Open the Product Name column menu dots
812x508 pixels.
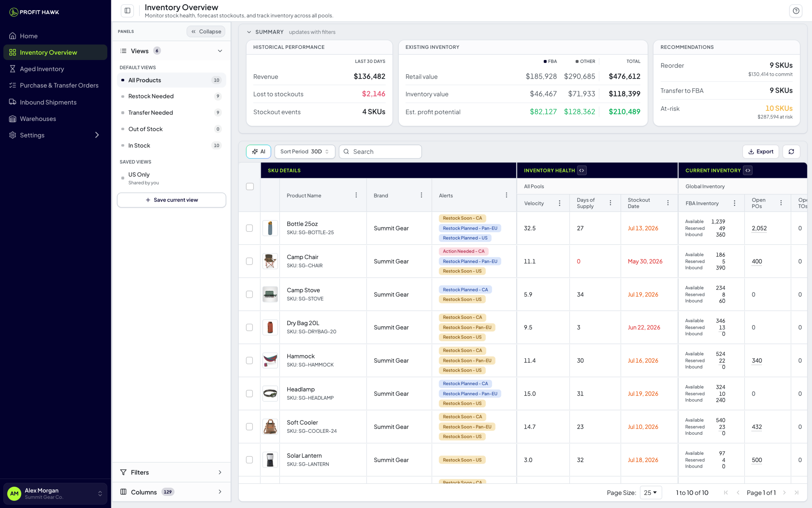356,195
